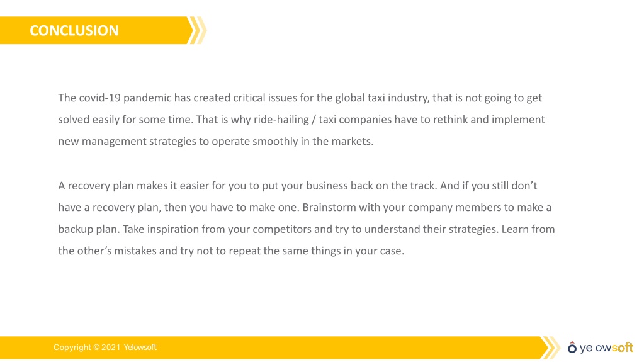Click the copyright symbol in the footer

click(96, 348)
